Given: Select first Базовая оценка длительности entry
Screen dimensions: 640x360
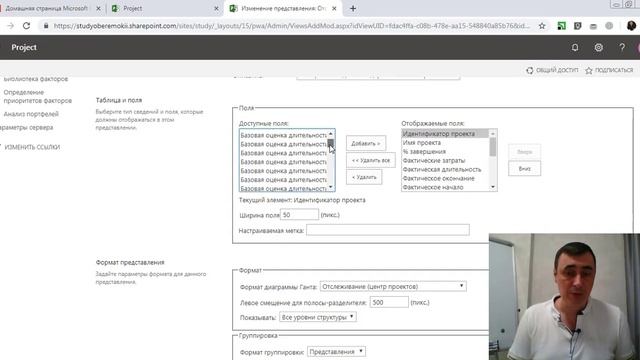Looking at the screenshot, I should coord(284,135).
